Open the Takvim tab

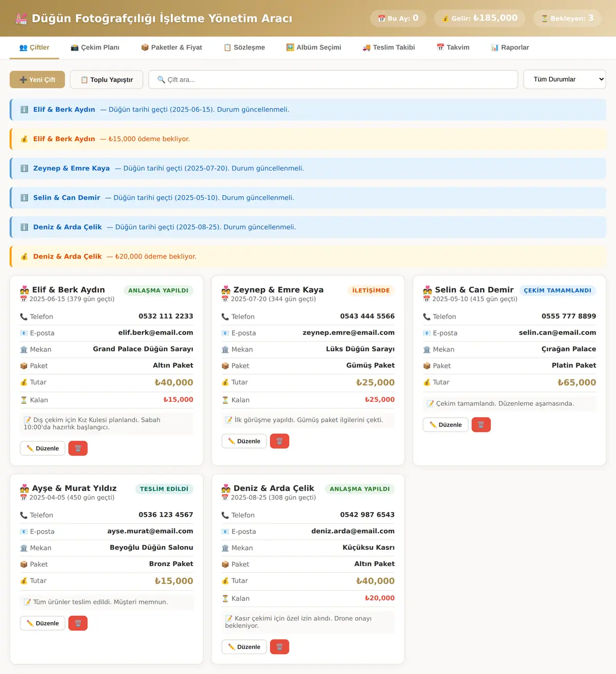tap(453, 47)
